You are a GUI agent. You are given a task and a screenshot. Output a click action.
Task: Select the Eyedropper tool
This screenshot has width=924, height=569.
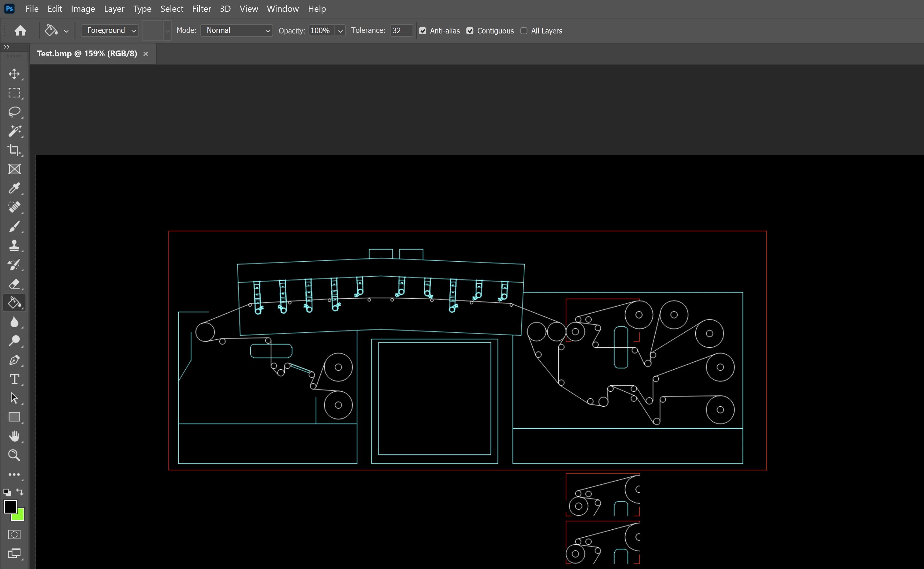(14, 188)
